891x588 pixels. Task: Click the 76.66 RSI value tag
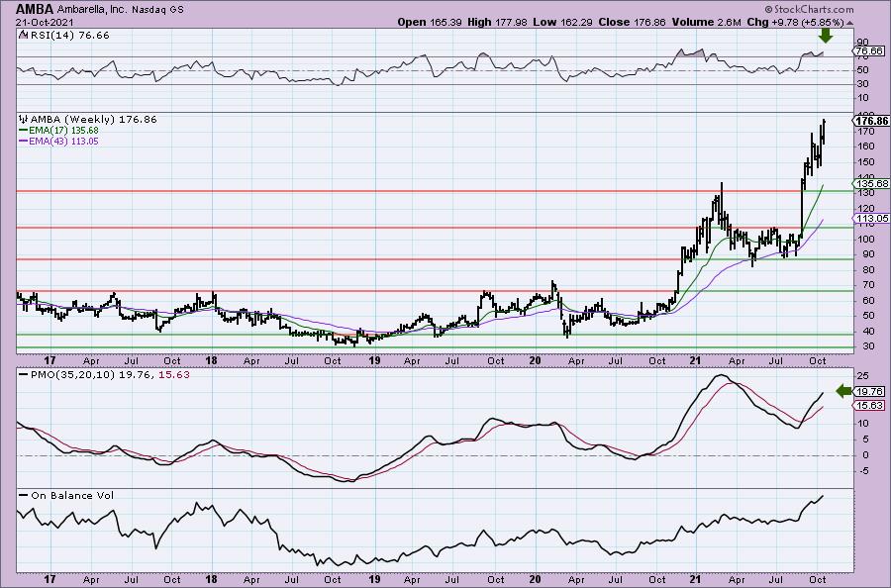[x=869, y=51]
